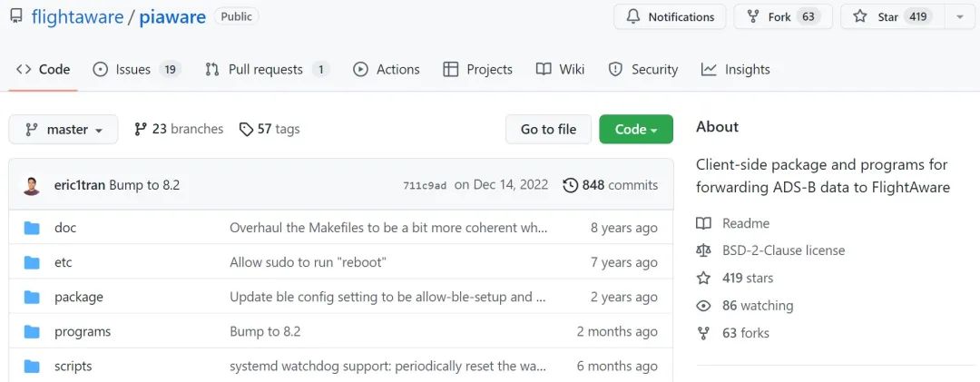
Task: Switch to the Issues tab
Action: (x=137, y=69)
